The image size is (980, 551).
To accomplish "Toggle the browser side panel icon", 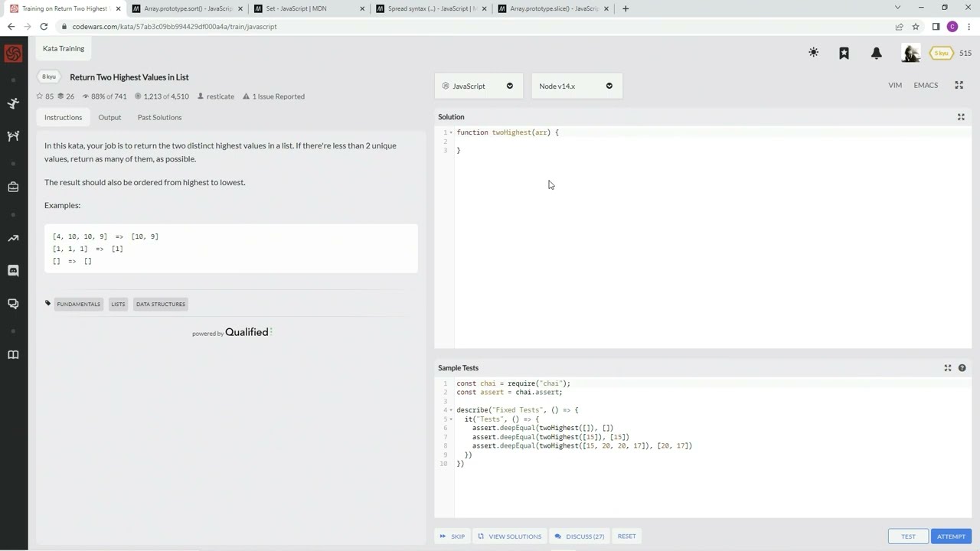I will pos(936,27).
